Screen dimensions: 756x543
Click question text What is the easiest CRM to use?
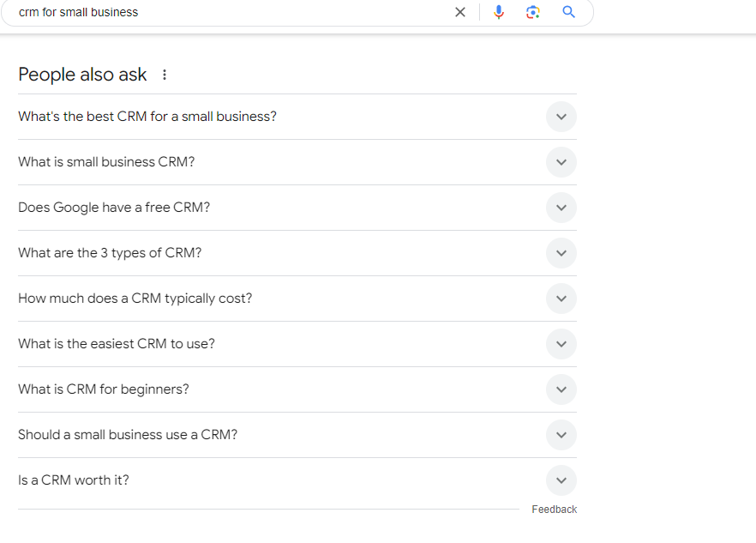pyautogui.click(x=117, y=344)
